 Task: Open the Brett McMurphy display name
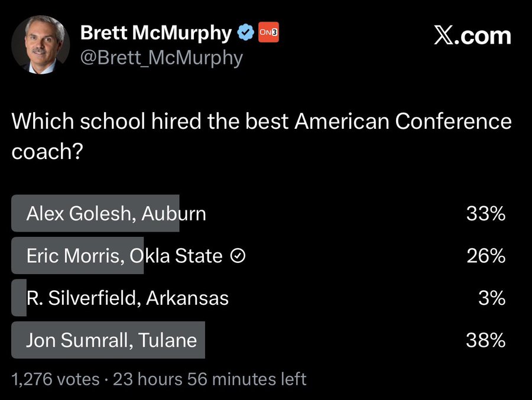pyautogui.click(x=156, y=33)
